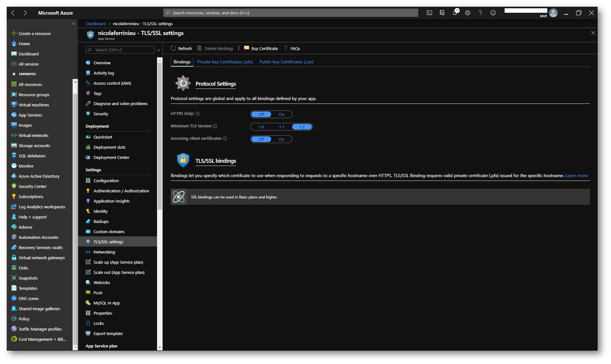The height and width of the screenshot is (364, 611).
Task: Open Deployment Center menu item
Action: pyautogui.click(x=111, y=157)
